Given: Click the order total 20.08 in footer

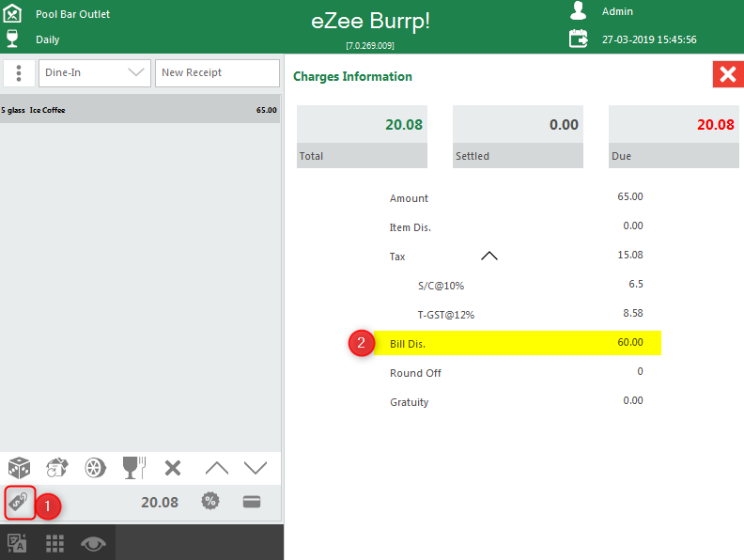Looking at the screenshot, I should click(160, 502).
